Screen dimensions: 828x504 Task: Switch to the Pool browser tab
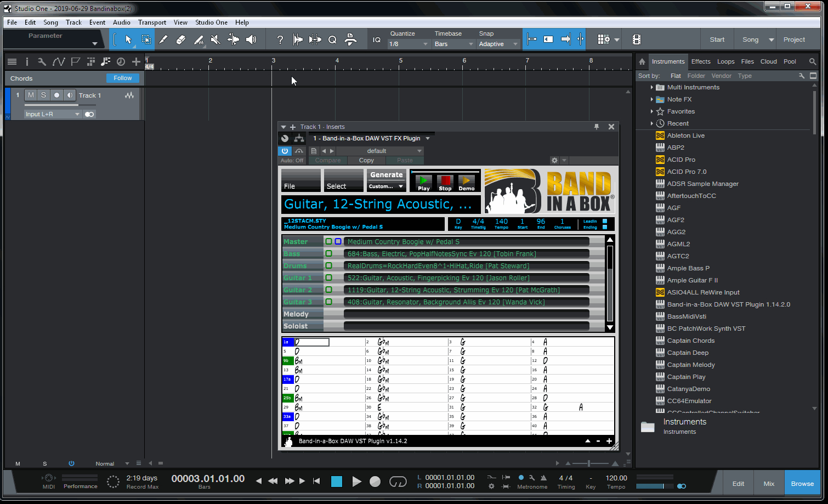790,61
